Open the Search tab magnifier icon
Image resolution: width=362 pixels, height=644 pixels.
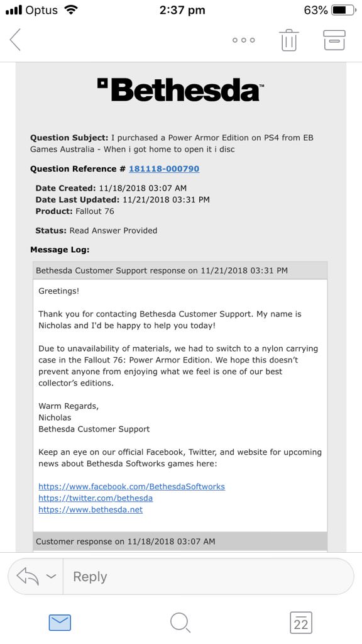pyautogui.click(x=180, y=623)
